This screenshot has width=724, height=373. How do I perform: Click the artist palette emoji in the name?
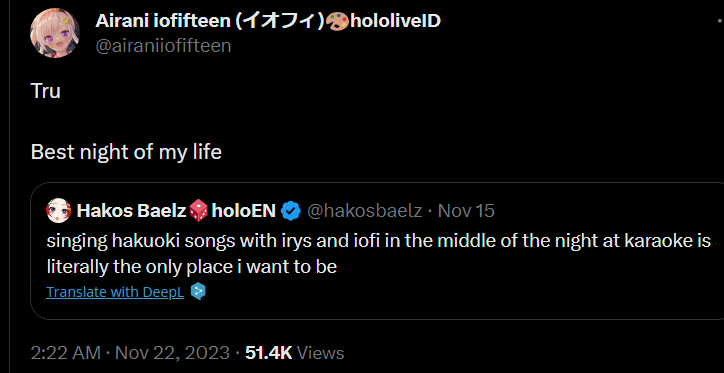(337, 21)
